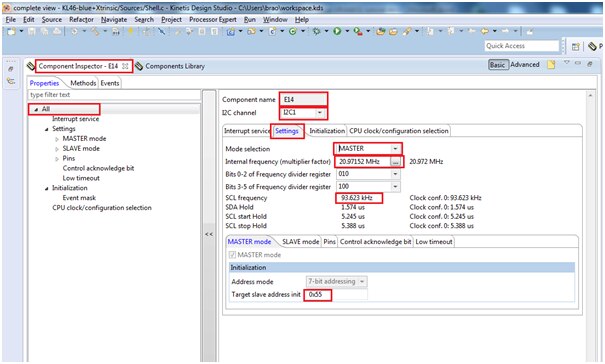Image resolution: width=605 pixels, height=364 pixels.
Task: Open CPU clock/configuration selection tab
Action: click(399, 131)
